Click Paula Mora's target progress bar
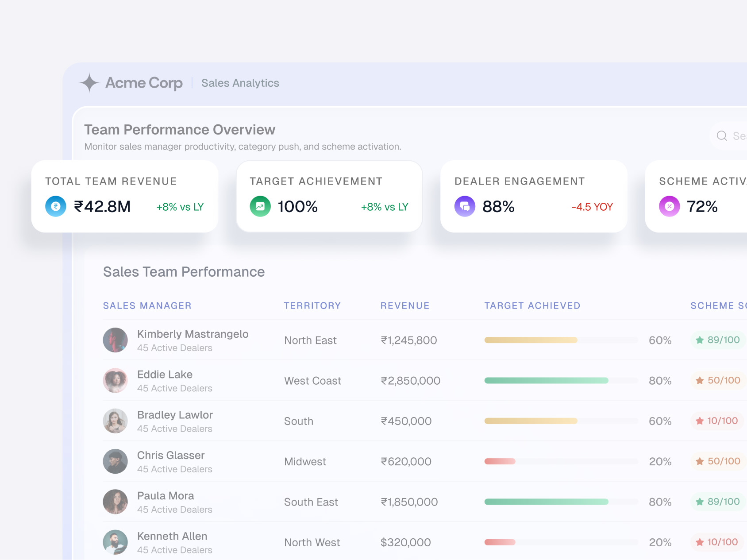The image size is (747, 560). [561, 502]
